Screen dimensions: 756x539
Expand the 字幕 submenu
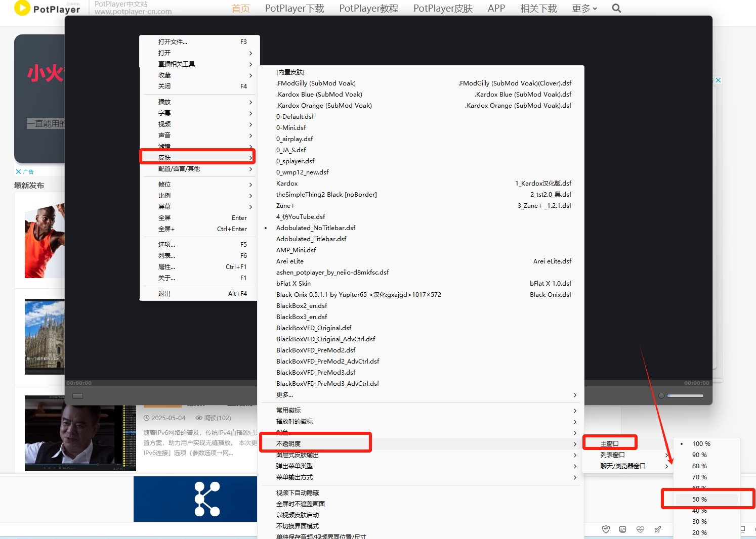click(198, 113)
